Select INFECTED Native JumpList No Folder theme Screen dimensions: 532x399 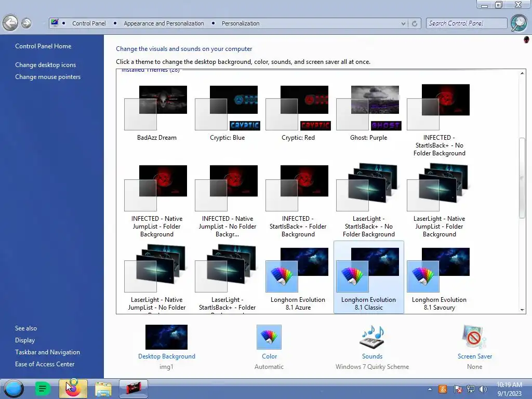point(228,201)
